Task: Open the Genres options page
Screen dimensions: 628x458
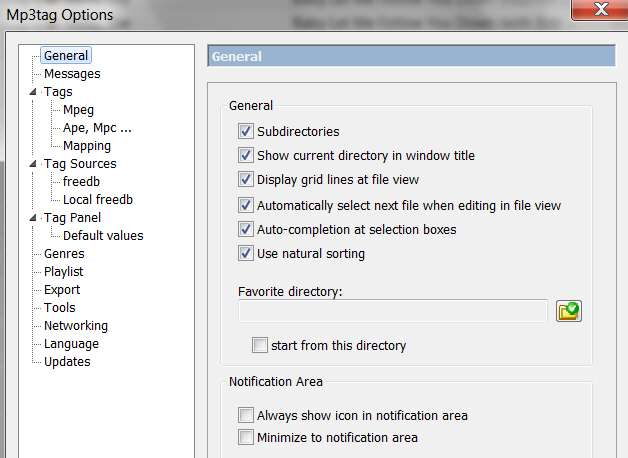Action: pyautogui.click(x=64, y=254)
